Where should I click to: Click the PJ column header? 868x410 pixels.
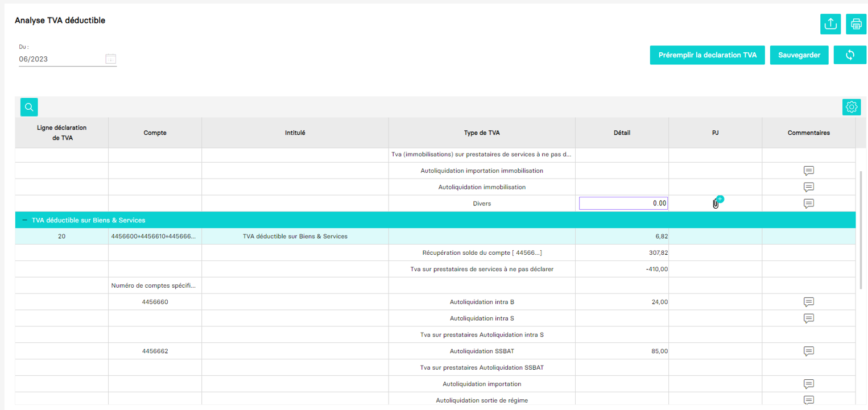[x=716, y=132]
